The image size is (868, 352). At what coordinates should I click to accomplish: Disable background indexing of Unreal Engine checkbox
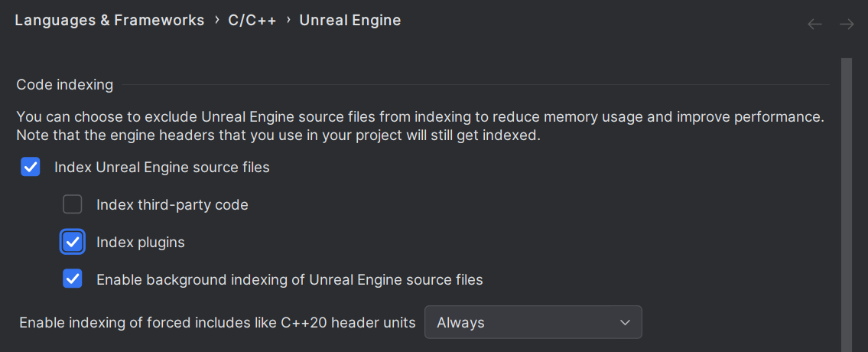click(x=73, y=279)
